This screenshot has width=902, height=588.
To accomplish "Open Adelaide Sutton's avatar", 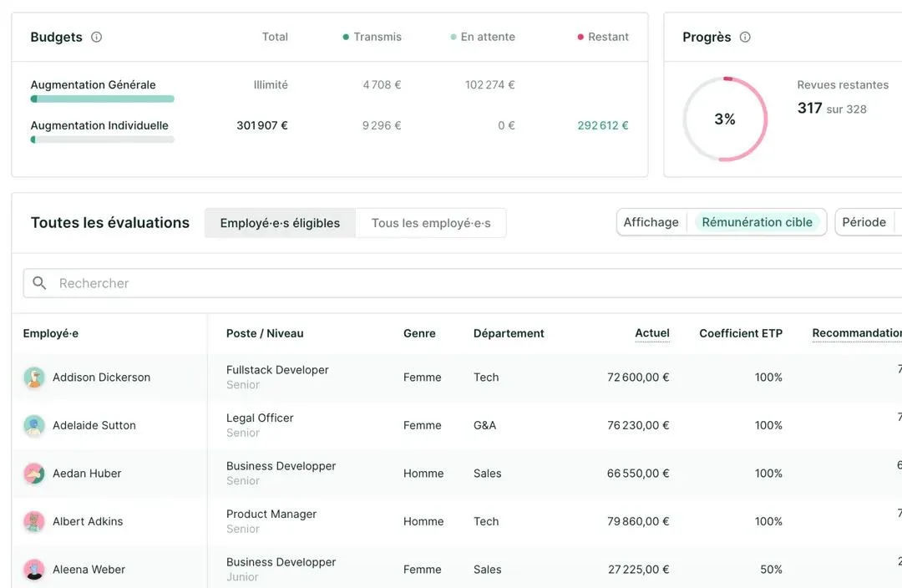I will tap(34, 425).
